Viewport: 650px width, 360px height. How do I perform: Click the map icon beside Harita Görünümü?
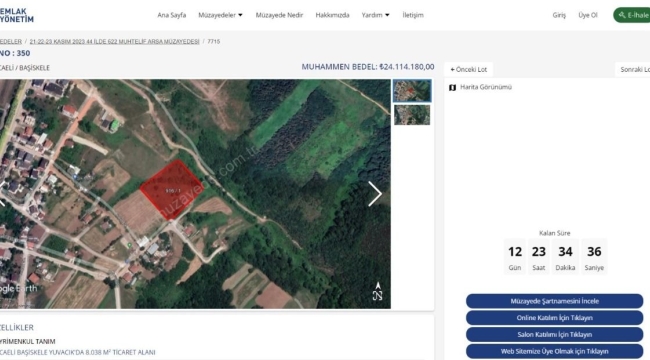coord(453,88)
